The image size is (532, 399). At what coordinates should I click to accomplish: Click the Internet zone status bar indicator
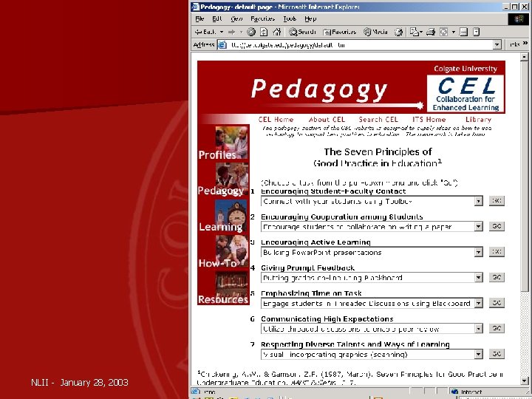[x=467, y=392]
